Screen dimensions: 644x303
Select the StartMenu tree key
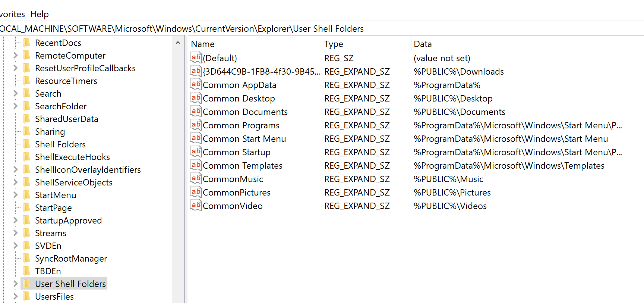coord(56,195)
